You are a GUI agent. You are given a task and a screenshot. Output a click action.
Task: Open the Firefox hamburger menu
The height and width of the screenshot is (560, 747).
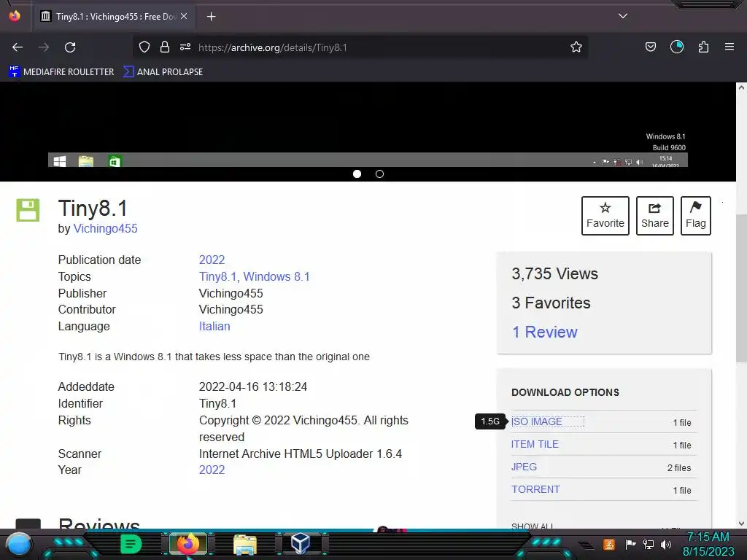tap(729, 47)
